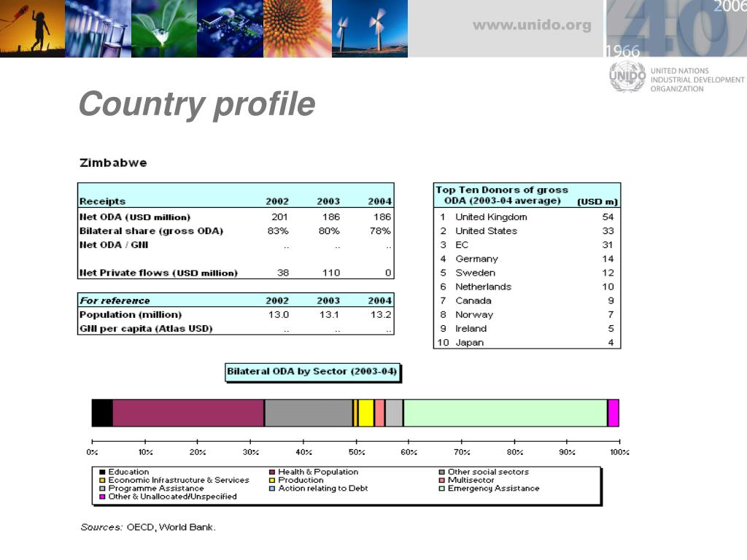Click the Population (million) row label
The image size is (747, 560).
[x=131, y=315]
